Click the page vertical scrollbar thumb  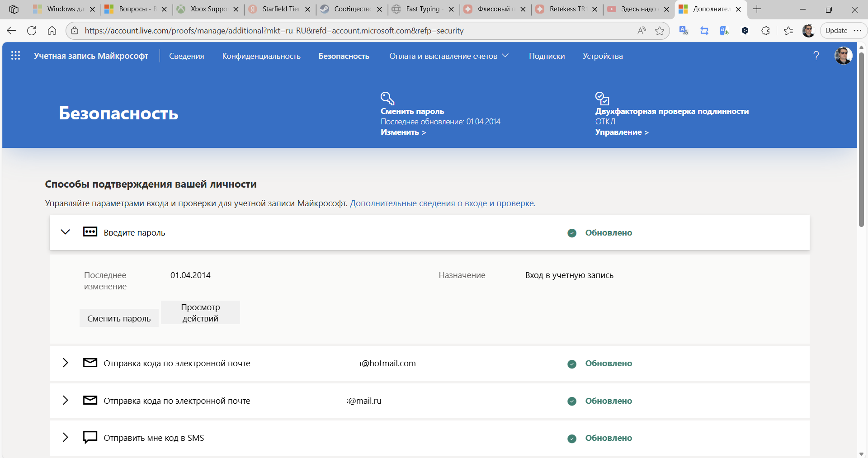[861, 139]
